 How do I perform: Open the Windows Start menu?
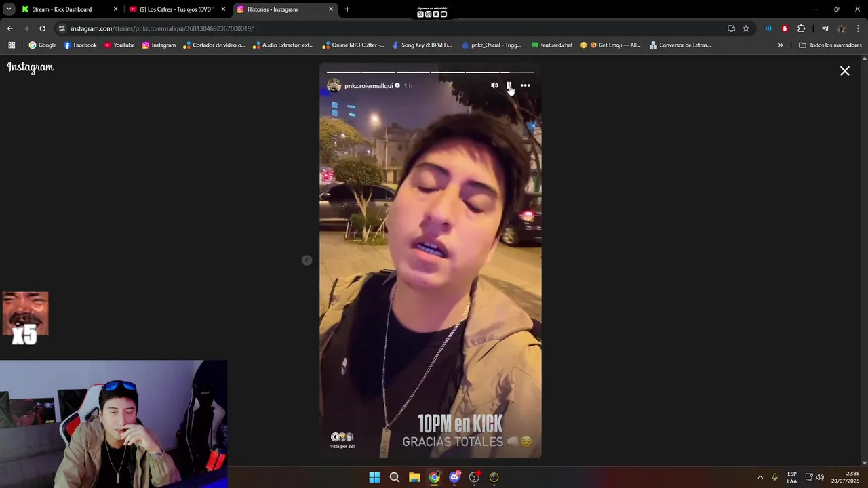374,477
